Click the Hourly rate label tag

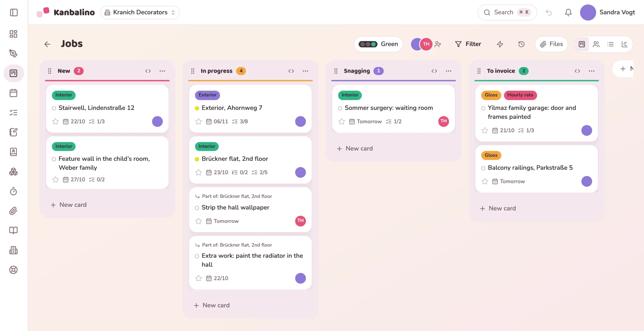520,95
